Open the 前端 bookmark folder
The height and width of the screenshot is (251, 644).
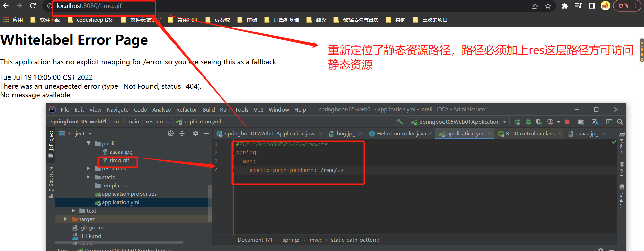click(247, 20)
